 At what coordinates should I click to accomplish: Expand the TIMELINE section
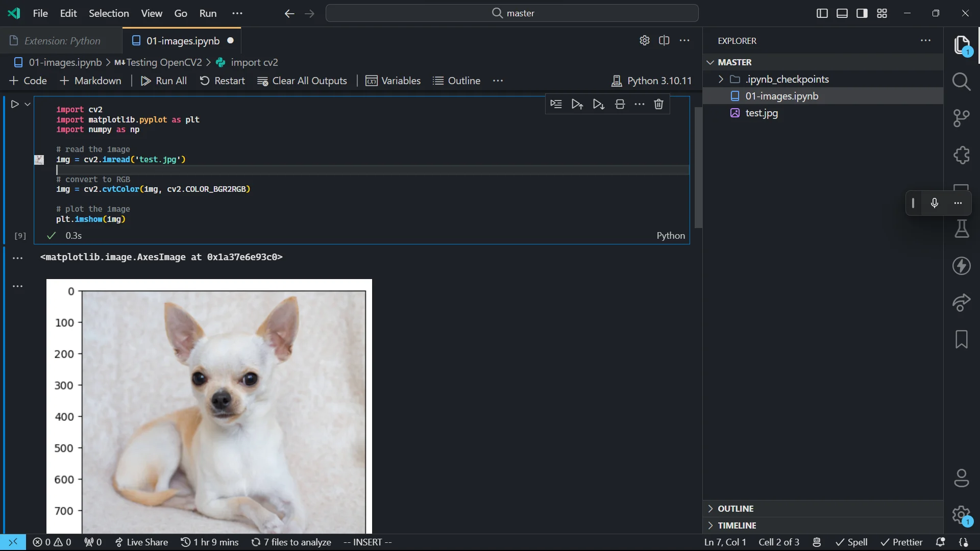click(737, 525)
